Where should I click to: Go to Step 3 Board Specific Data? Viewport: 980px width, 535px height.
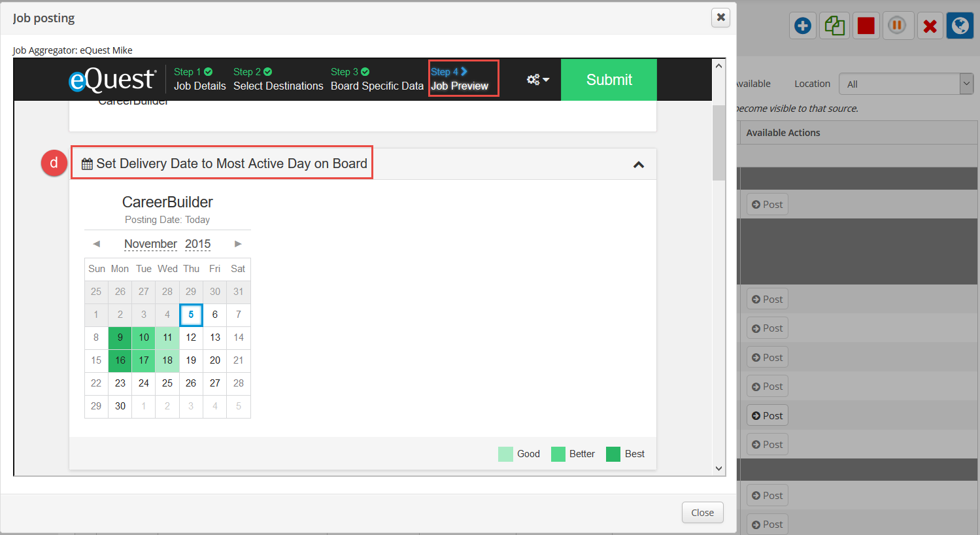tap(377, 79)
